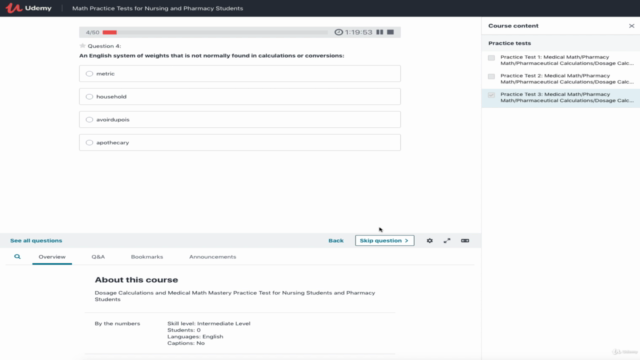Click the 'About this course' heading

pyautogui.click(x=136, y=280)
